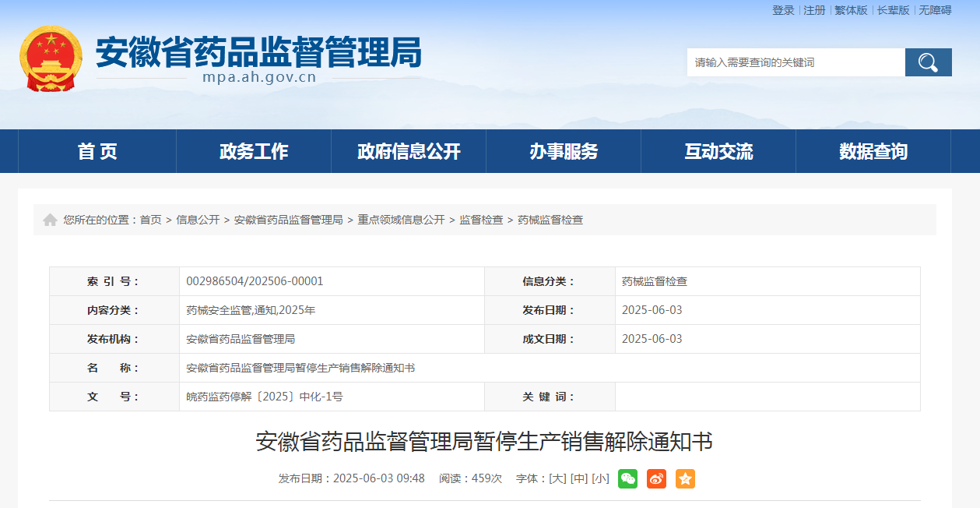Set font size to 中
The image size is (980, 508).
pyautogui.click(x=579, y=478)
